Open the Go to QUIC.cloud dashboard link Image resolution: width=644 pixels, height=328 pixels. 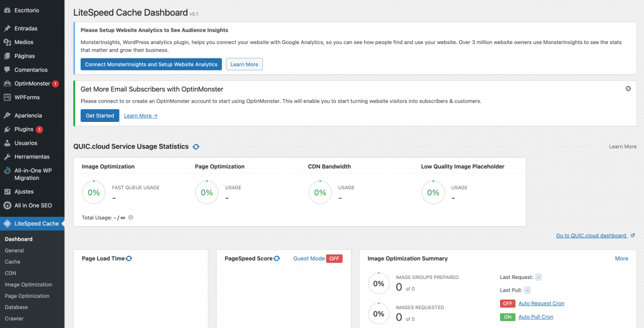coord(591,236)
